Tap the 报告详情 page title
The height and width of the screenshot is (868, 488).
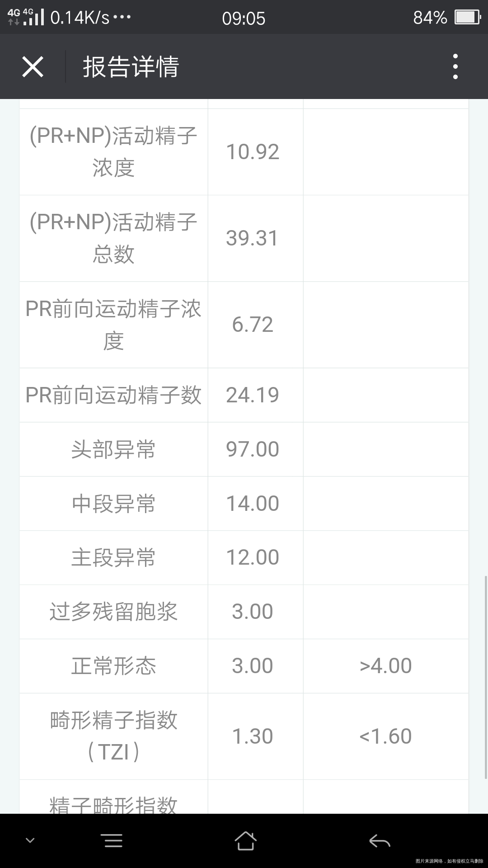tap(131, 67)
